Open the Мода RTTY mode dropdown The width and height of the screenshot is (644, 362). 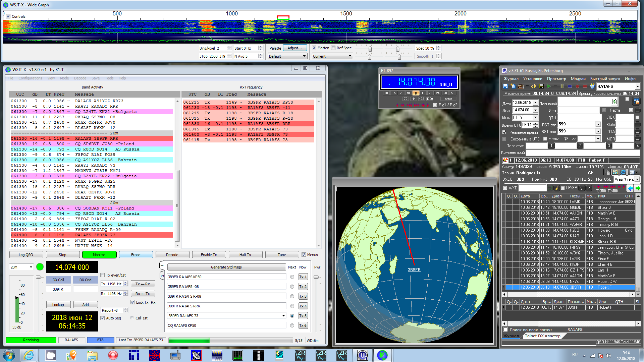(x=535, y=117)
